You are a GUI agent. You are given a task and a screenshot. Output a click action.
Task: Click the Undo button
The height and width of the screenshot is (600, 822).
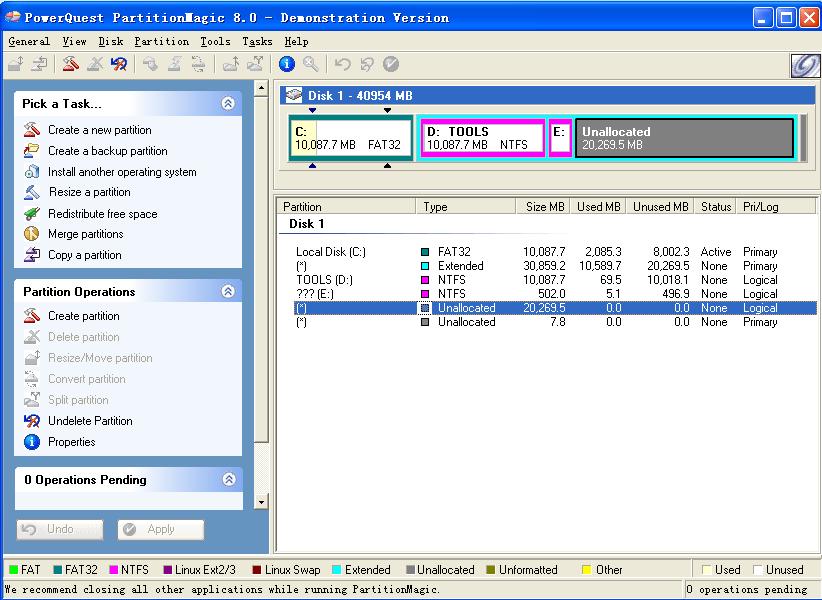[x=60, y=529]
